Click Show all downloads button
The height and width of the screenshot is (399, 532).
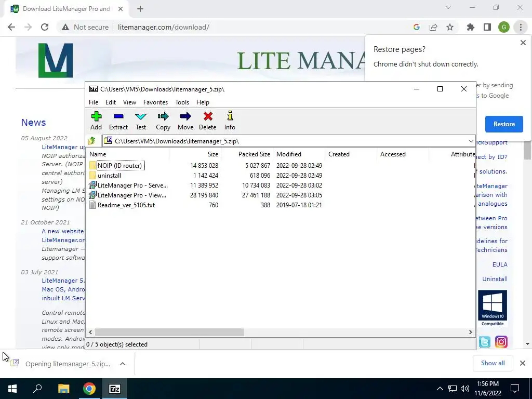click(x=493, y=363)
